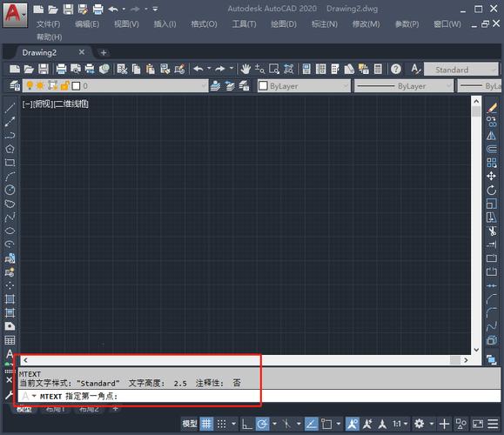Select the Array modify tool
This screenshot has width=504, height=435.
click(x=492, y=163)
